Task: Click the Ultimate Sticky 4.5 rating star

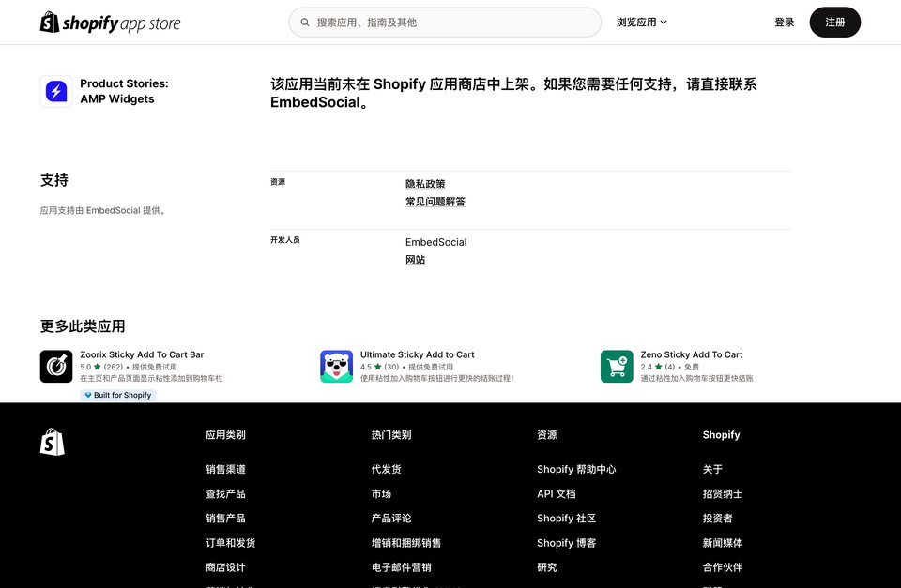Action: tap(377, 367)
